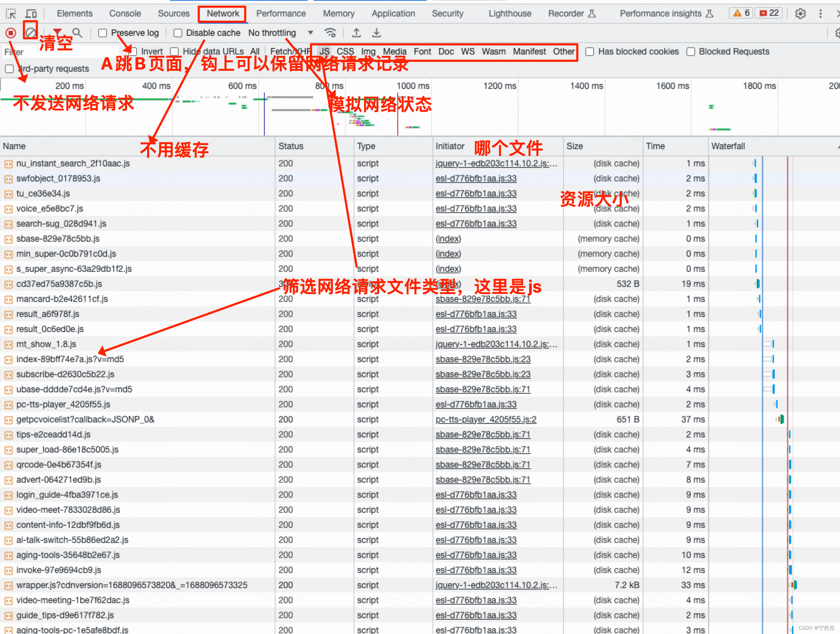Click the Recorder flask icon
This screenshot has height=634, width=840.
tap(592, 14)
